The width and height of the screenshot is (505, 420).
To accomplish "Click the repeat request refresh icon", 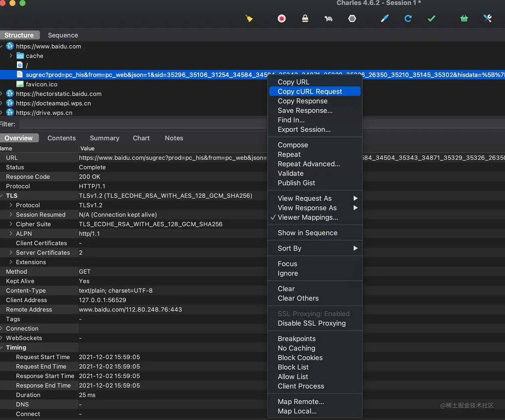I will pyautogui.click(x=408, y=18).
